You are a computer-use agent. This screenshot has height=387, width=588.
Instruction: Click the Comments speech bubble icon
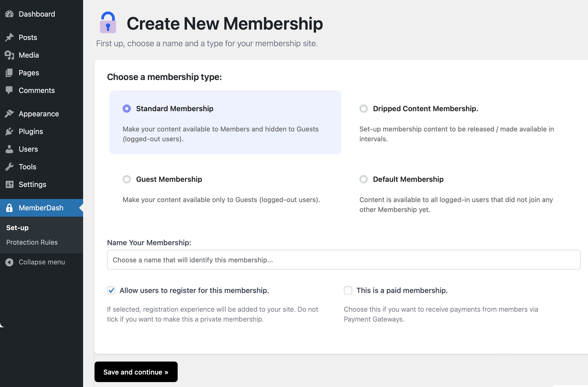[9, 90]
